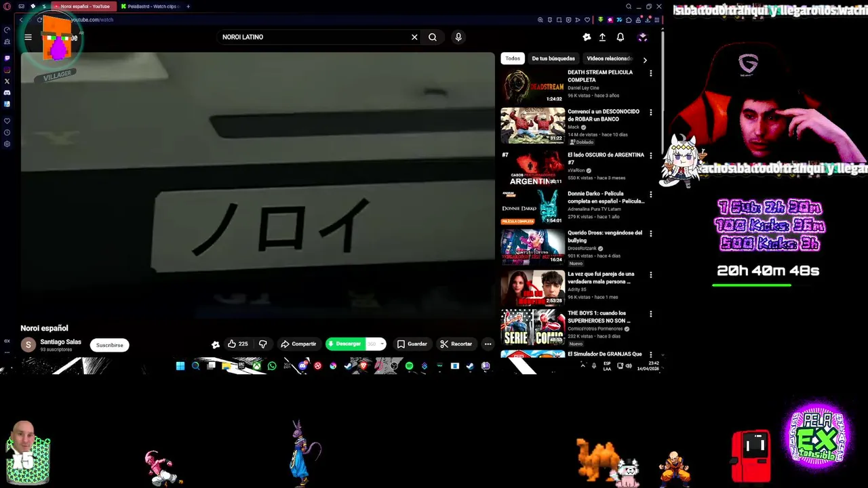868x488 pixels.
Task: Open options menu for THE BOYS video
Action: tap(651, 314)
